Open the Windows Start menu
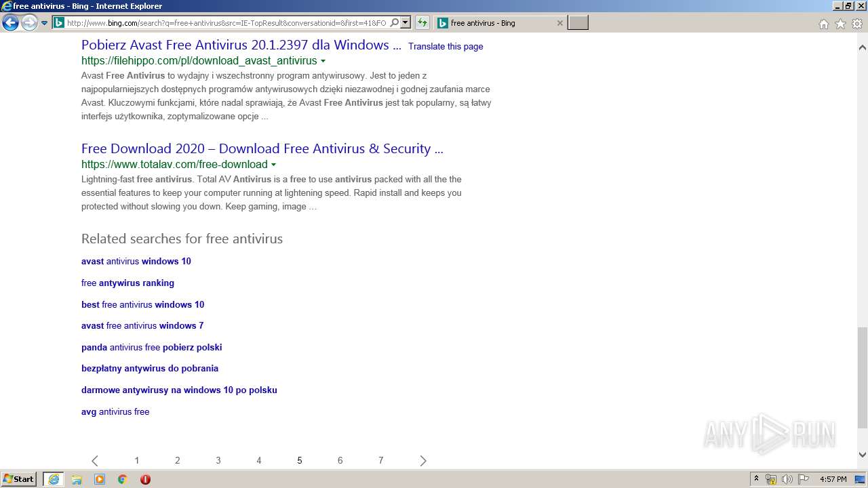 tap(19, 479)
